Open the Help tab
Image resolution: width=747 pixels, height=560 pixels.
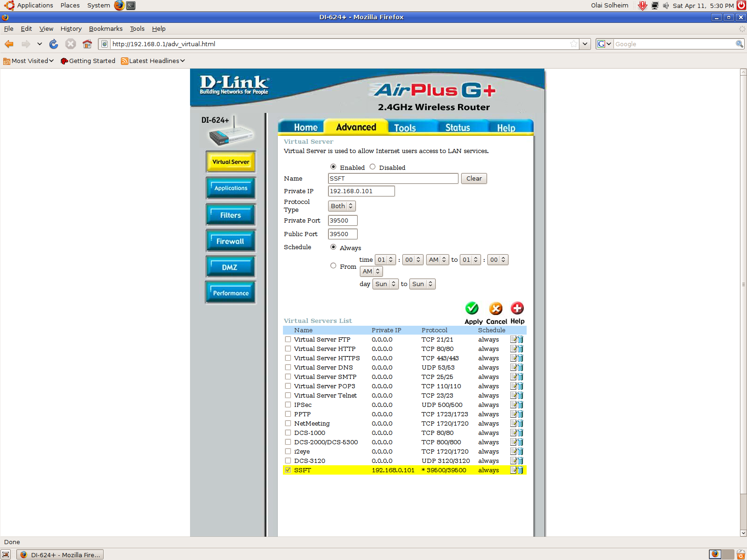click(506, 127)
